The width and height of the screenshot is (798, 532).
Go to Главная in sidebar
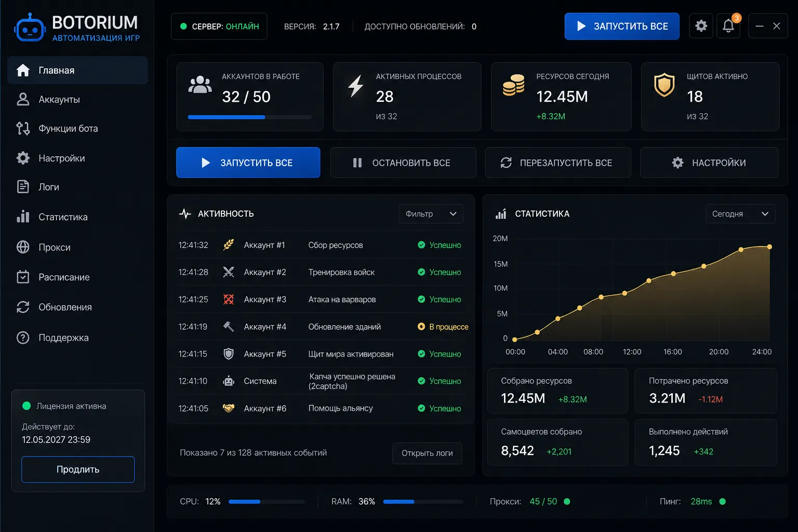pos(78,70)
